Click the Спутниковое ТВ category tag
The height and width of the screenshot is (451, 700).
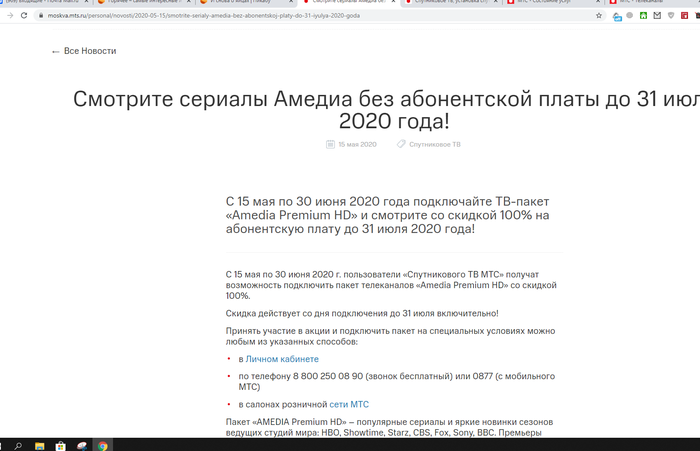[435, 144]
